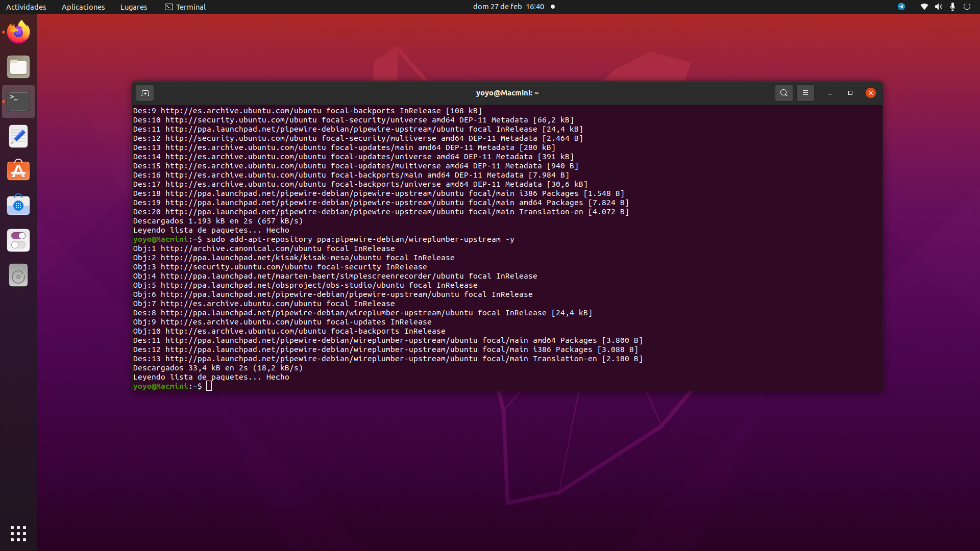Open the Files manager in dock

[x=18, y=67]
